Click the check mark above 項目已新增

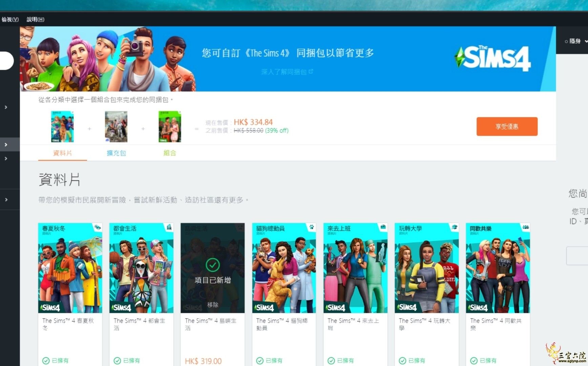[x=213, y=265]
